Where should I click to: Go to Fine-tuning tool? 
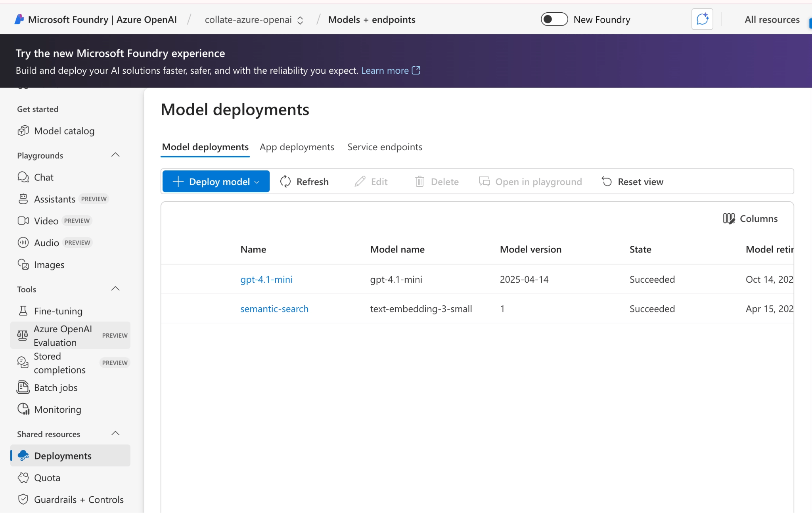pyautogui.click(x=50, y=311)
